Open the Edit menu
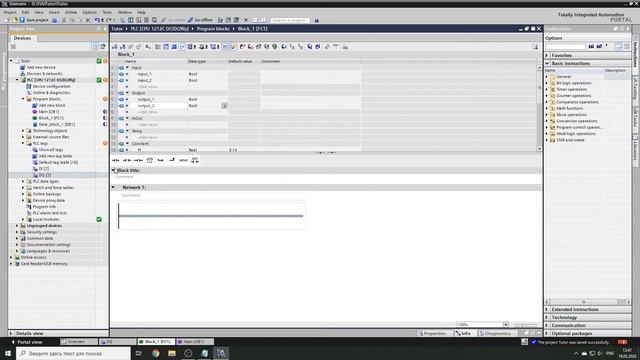The height and width of the screenshot is (360, 640). point(25,12)
